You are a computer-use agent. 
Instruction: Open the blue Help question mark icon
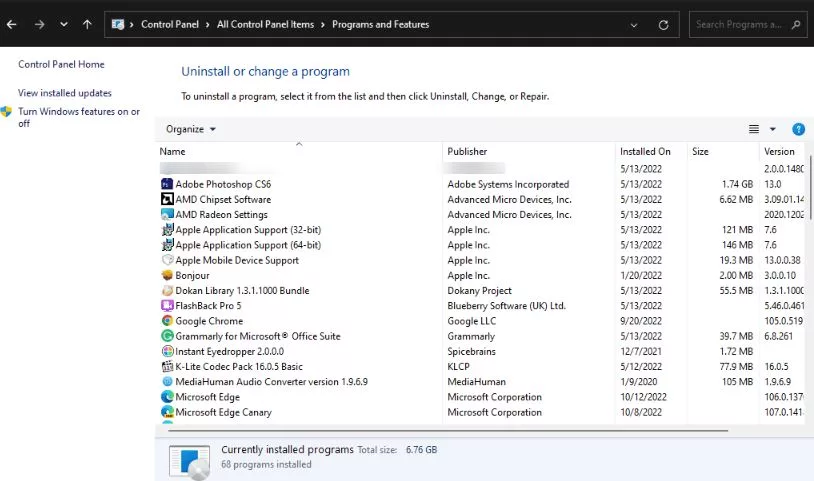point(798,129)
